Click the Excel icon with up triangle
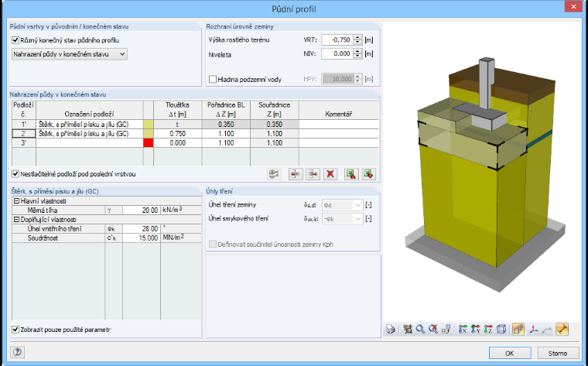The height and width of the screenshot is (366, 588). (x=351, y=174)
